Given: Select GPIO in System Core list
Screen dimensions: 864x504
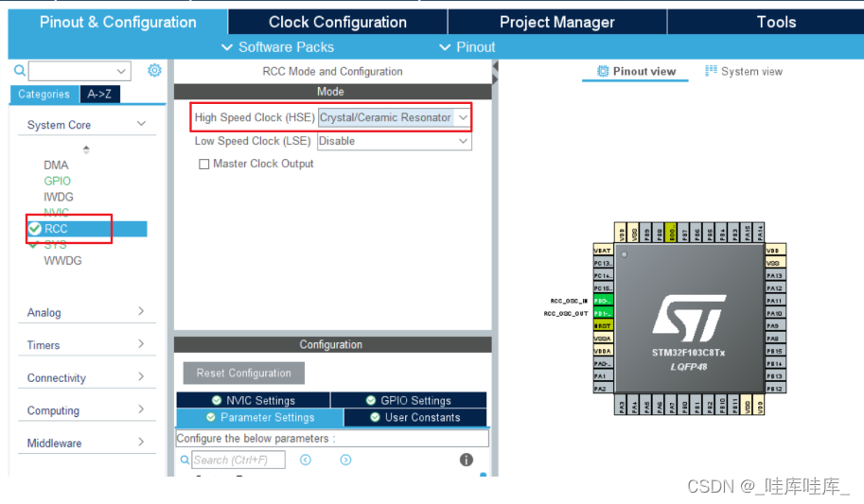Looking at the screenshot, I should click(x=58, y=182).
